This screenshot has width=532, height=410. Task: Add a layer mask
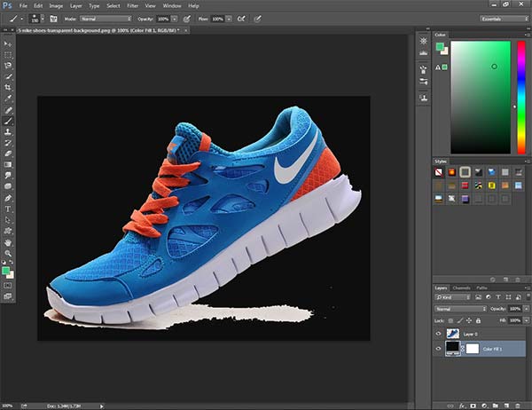[473, 406]
